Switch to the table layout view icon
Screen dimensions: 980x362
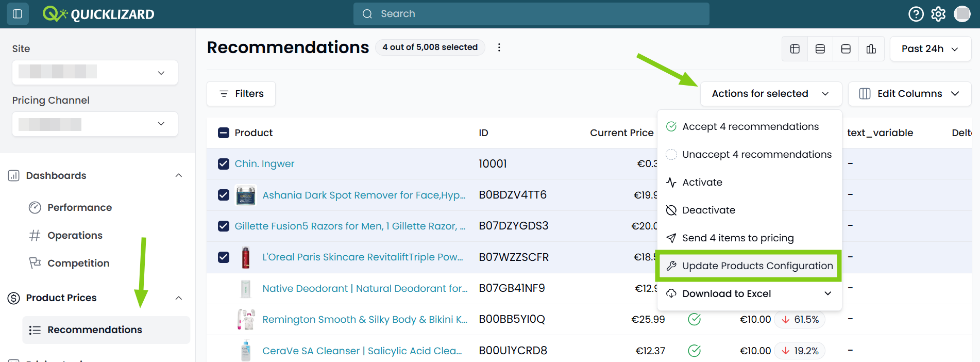point(795,49)
